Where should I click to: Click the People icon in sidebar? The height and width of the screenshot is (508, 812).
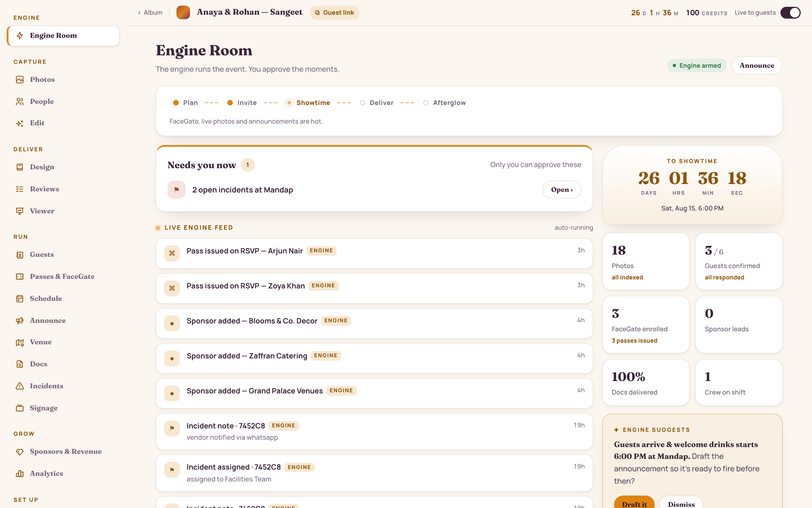(20, 102)
